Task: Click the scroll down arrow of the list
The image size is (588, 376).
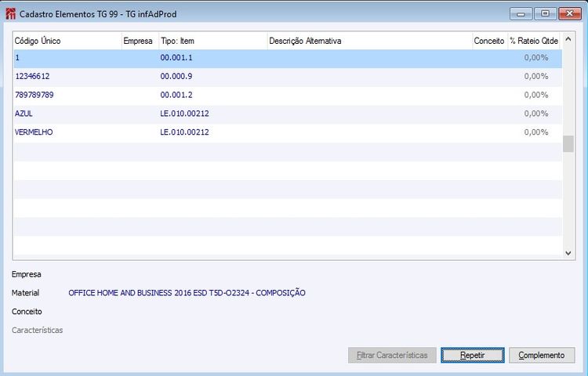Action: [x=568, y=253]
